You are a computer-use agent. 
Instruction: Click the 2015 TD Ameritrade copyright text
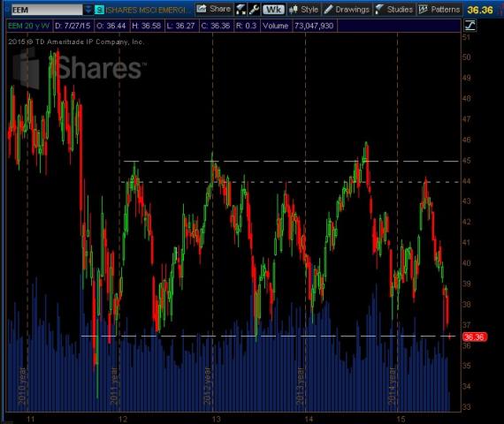tap(76, 42)
